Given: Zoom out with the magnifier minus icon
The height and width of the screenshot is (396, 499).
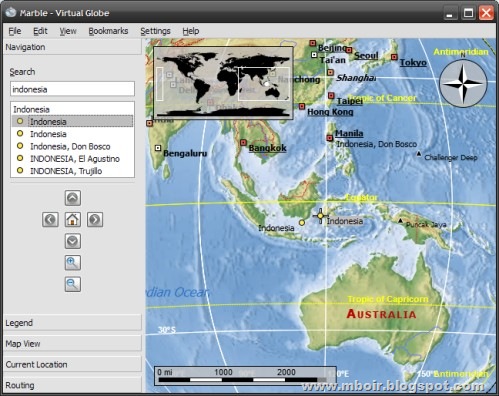Looking at the screenshot, I should [73, 284].
